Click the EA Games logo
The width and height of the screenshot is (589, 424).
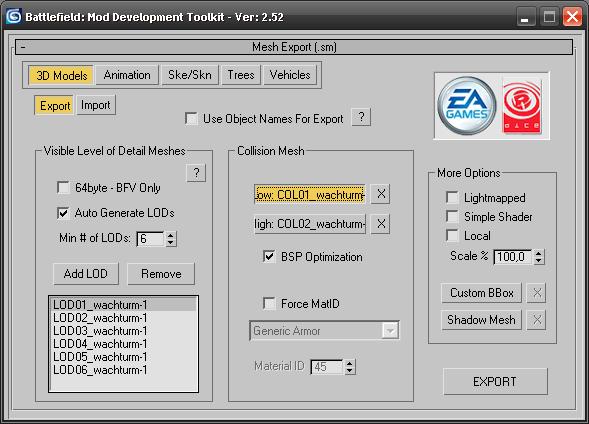(467, 106)
